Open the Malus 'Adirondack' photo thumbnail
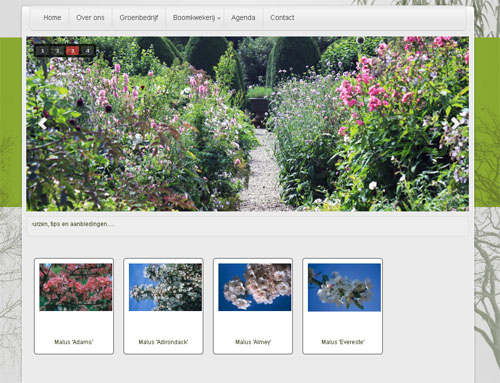The image size is (500, 383). click(x=165, y=287)
